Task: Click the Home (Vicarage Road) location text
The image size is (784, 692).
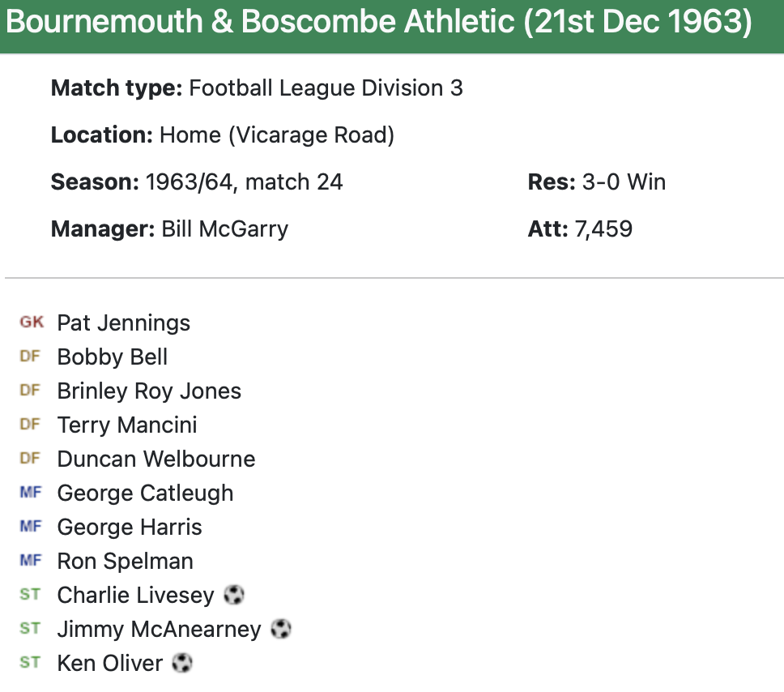Action: (x=277, y=135)
